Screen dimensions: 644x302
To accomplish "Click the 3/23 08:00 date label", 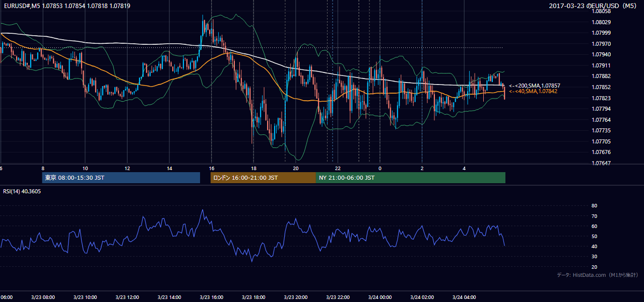I will [x=43, y=297].
